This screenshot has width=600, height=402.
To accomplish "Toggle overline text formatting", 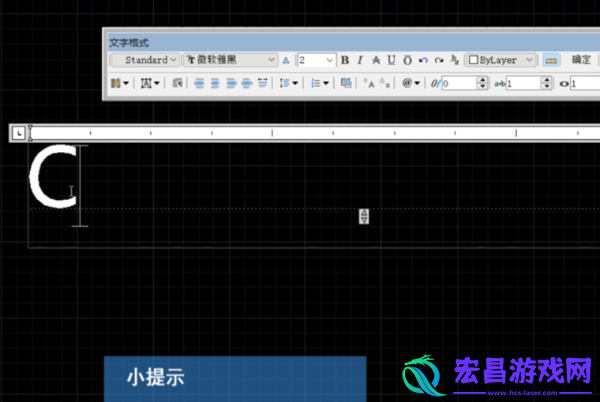I will tap(407, 60).
